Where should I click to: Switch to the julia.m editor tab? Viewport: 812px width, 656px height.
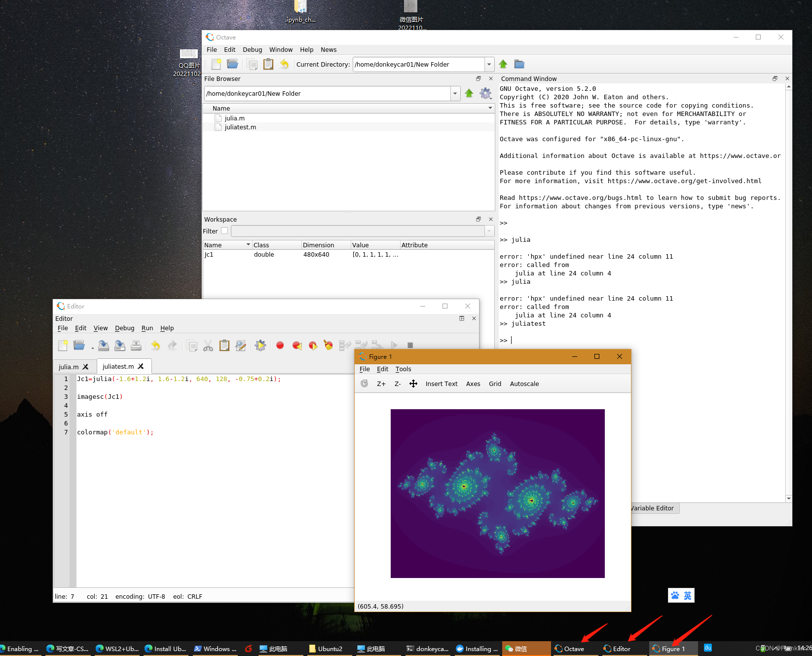tap(68, 366)
